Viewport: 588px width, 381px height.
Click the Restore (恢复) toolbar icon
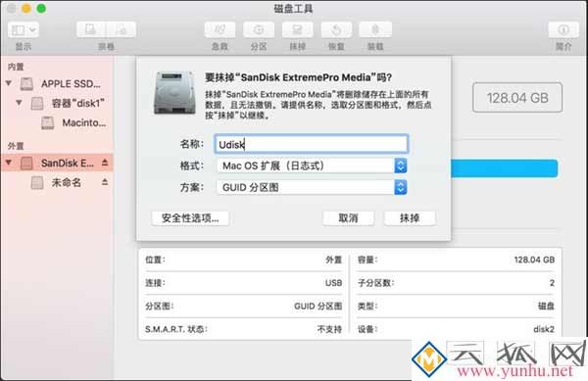point(336,30)
